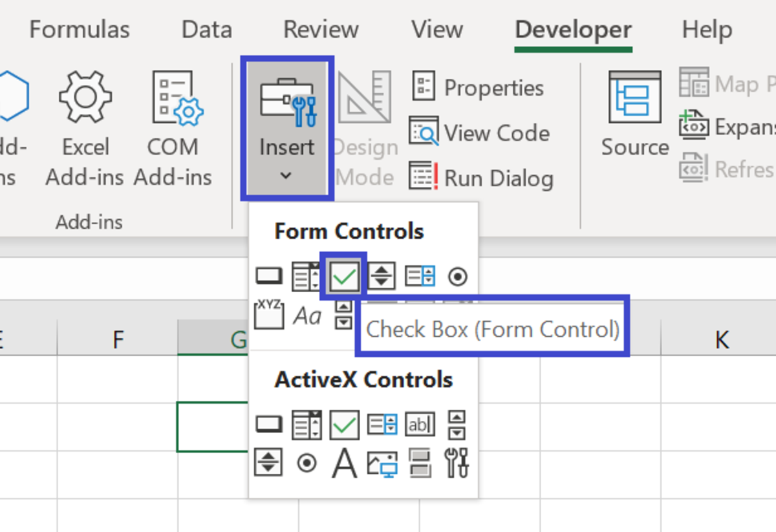Insert a List Box ActiveX control
Screen dimensions: 776x532
[381, 425]
